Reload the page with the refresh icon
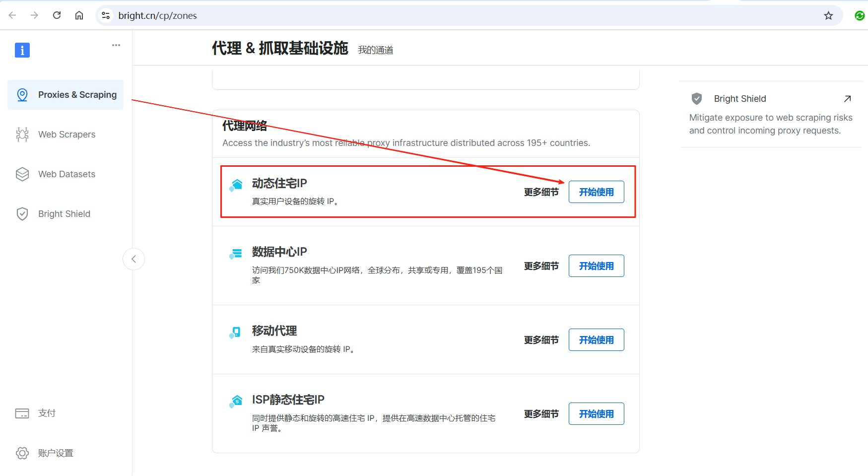Image resolution: width=868 pixels, height=476 pixels. point(57,15)
